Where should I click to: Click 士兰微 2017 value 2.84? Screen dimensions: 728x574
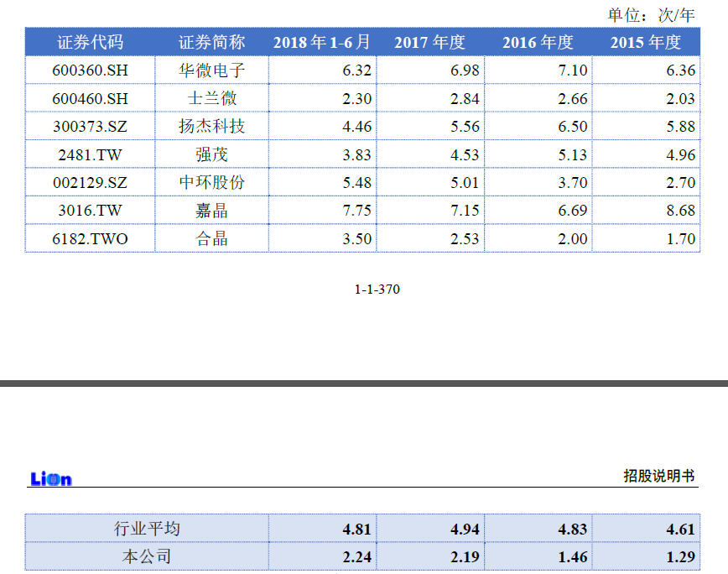click(465, 98)
